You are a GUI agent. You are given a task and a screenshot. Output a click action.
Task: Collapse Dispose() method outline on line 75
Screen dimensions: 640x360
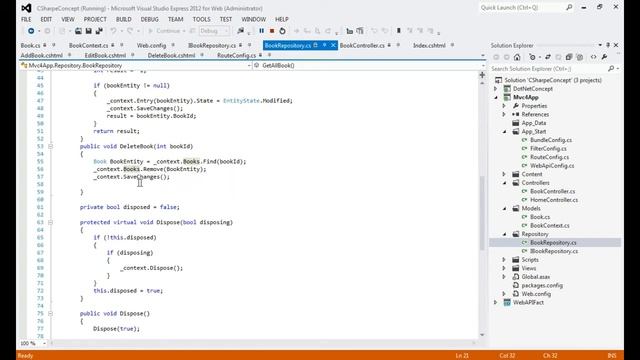point(50,313)
